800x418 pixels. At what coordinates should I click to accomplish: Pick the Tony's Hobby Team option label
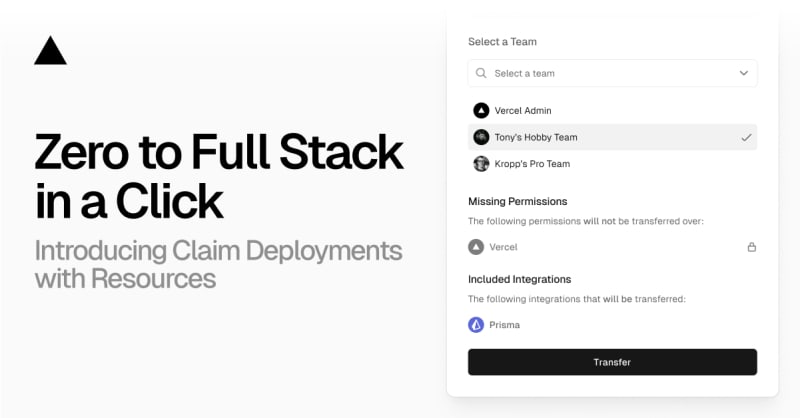click(x=536, y=137)
